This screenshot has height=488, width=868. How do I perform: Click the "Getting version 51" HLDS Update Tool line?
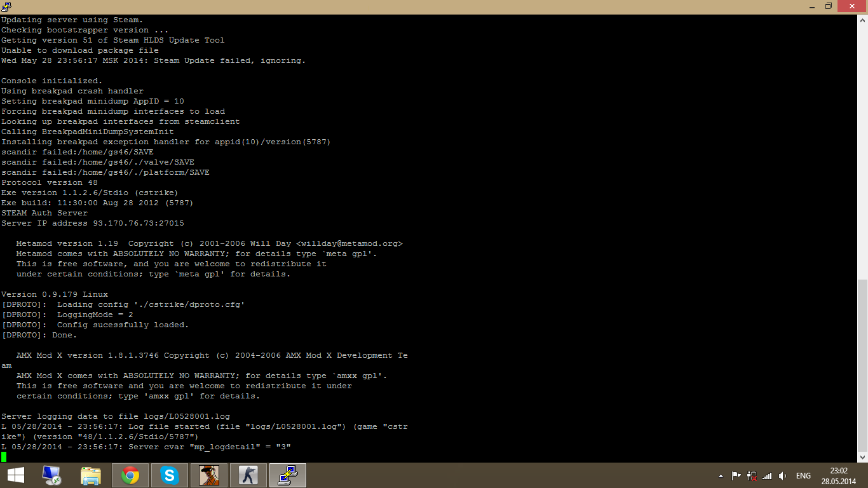[113, 40]
